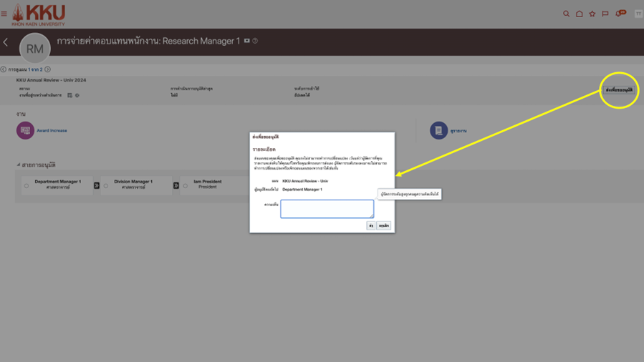Open notifications bell icon
Viewport: 644px width, 362px height.
click(619, 14)
